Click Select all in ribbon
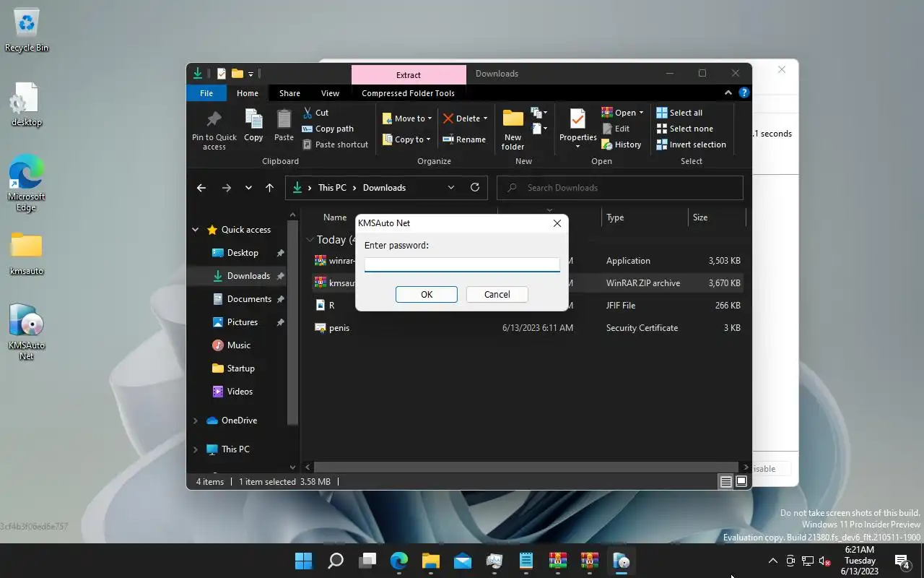This screenshot has width=924, height=578. [679, 113]
